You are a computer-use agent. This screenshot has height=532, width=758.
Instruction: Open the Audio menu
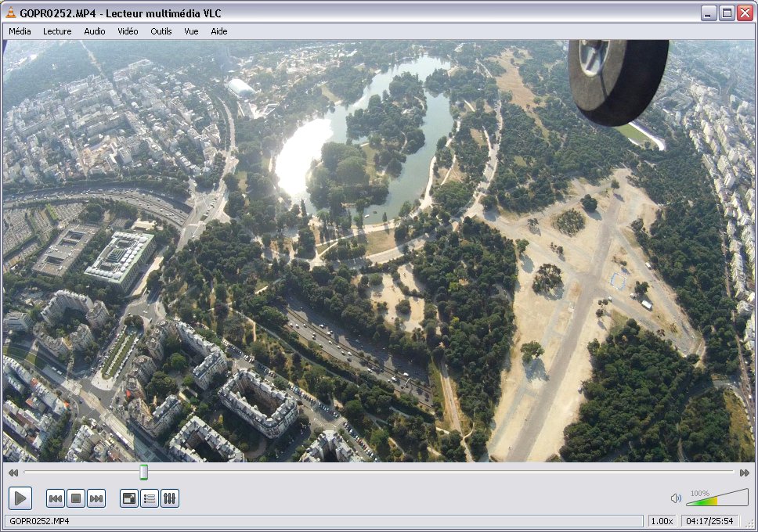(x=94, y=31)
